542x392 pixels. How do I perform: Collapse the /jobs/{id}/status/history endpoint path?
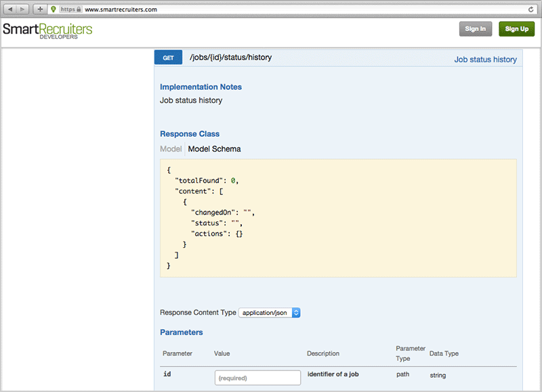pos(230,58)
